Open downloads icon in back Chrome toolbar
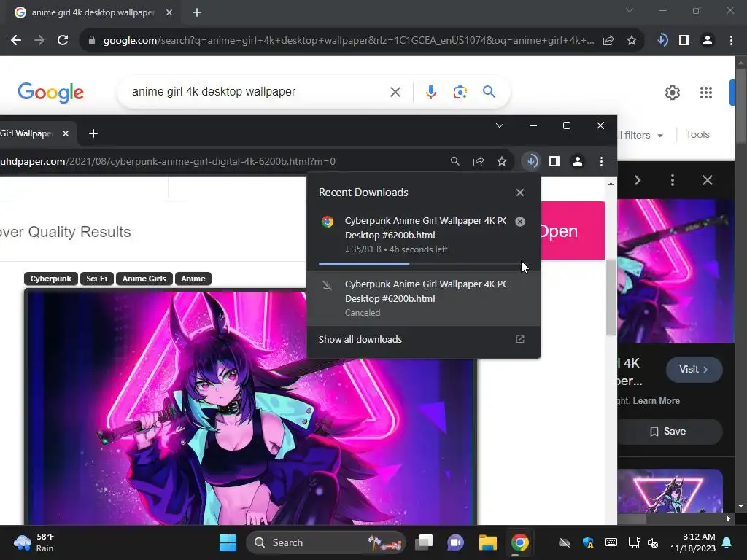 (x=662, y=41)
